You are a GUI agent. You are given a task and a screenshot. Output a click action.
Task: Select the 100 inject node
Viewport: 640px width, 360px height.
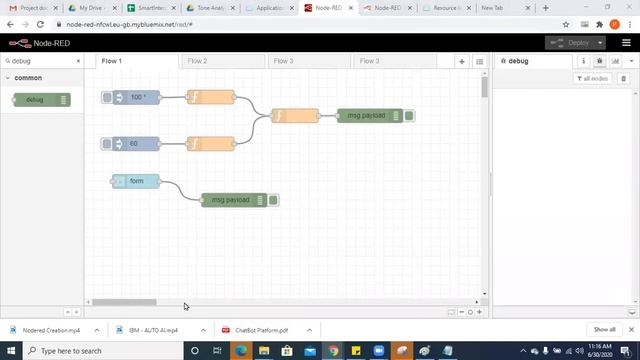click(136, 97)
